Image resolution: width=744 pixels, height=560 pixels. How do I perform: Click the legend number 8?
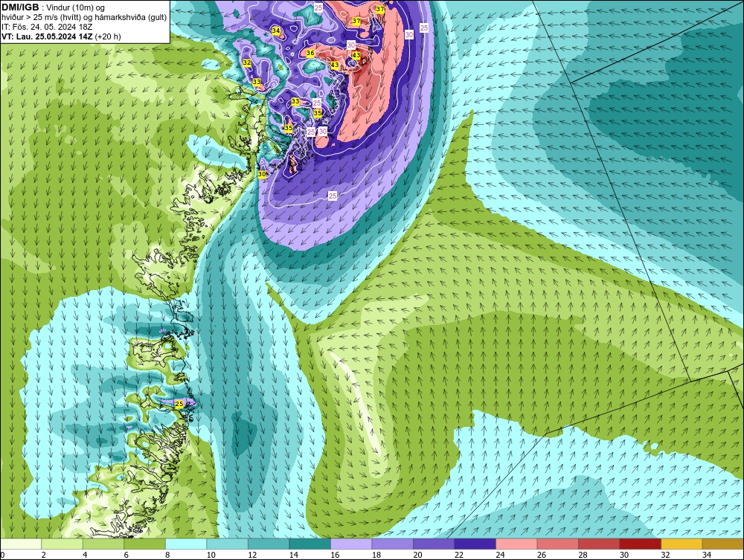tap(167, 555)
